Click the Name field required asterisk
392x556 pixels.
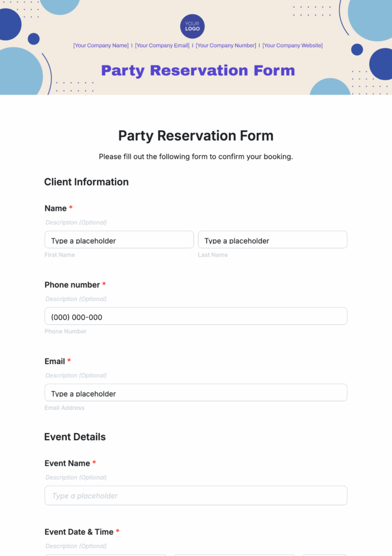(70, 208)
